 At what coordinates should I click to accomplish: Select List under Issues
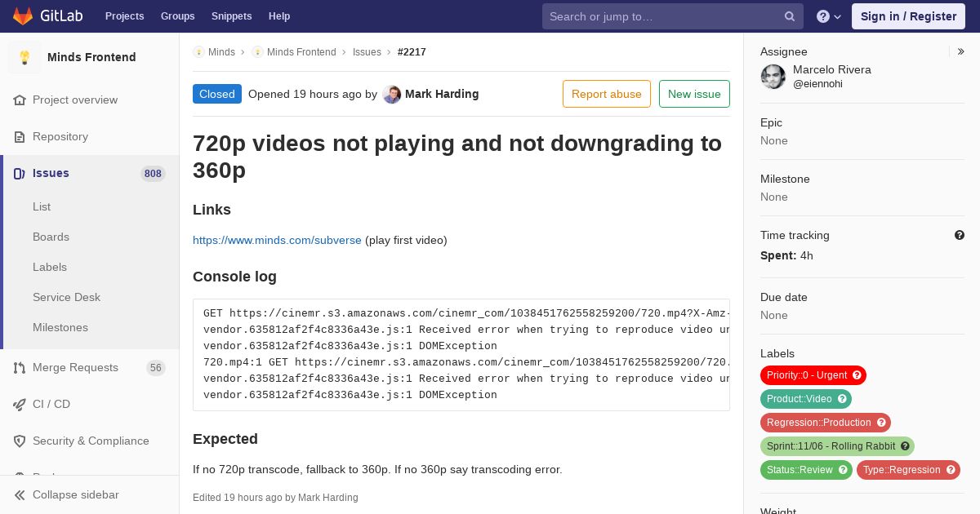pos(42,206)
